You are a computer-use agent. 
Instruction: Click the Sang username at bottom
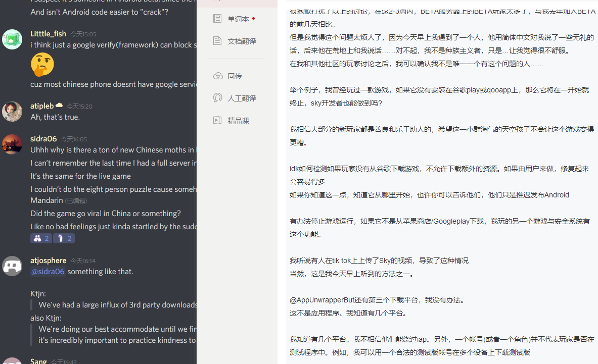(x=38, y=361)
